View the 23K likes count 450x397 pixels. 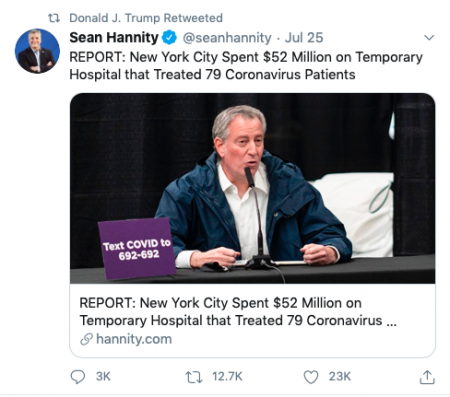[340, 377]
